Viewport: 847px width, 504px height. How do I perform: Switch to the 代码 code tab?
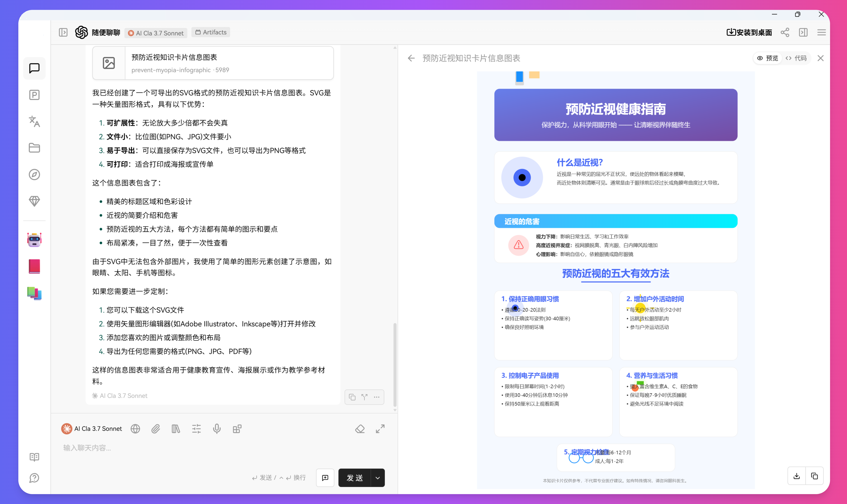[x=796, y=58]
